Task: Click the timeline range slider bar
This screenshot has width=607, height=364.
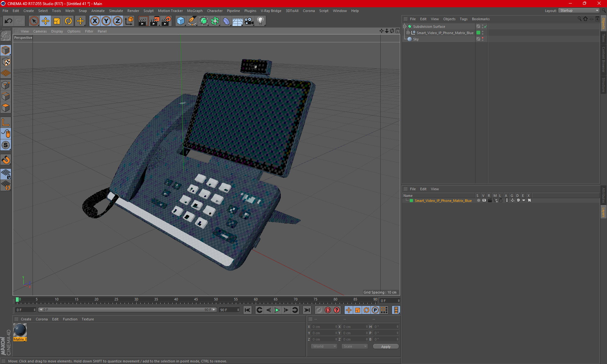Action: 127,310
